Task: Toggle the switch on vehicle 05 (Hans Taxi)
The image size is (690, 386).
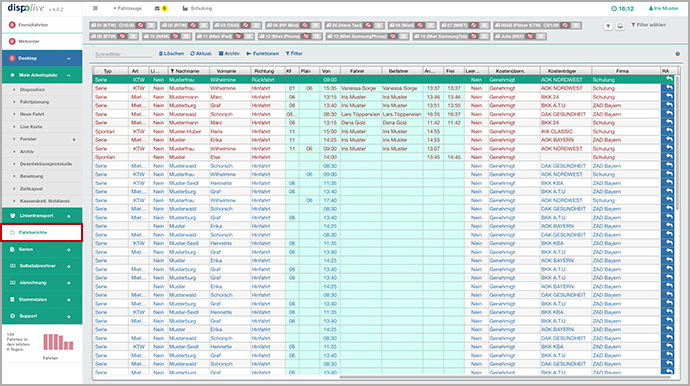Action: point(378,25)
